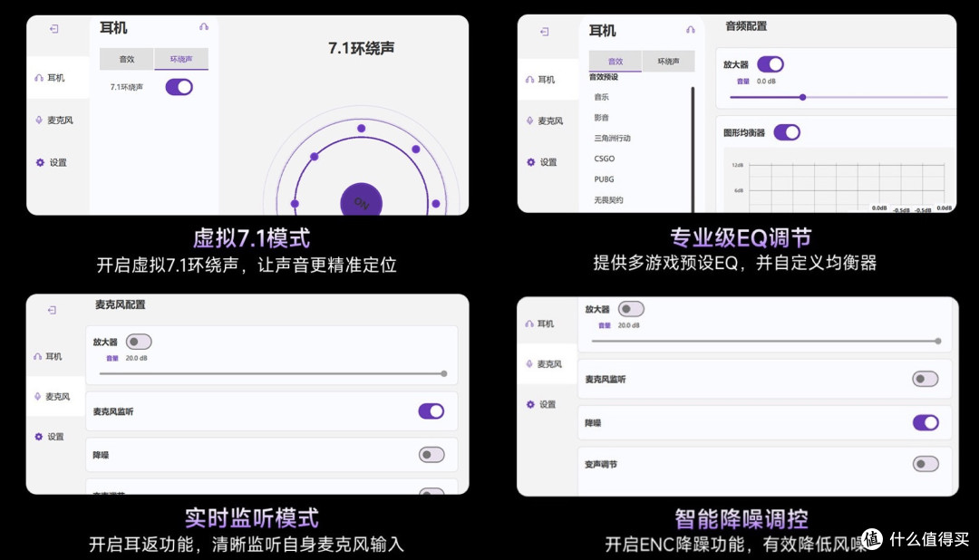Choose the 三角洲行动 sound preset

click(x=612, y=138)
